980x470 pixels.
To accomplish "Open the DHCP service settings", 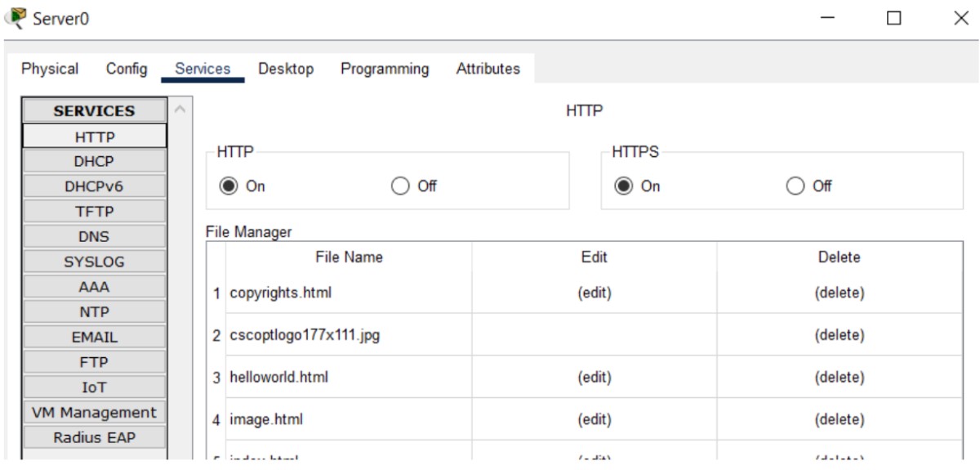I will (95, 161).
